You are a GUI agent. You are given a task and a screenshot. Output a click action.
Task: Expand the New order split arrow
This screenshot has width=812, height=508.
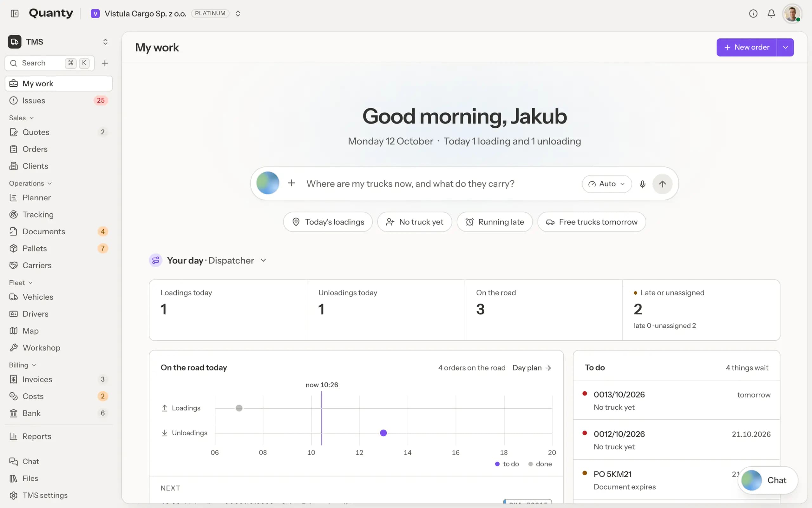pos(785,47)
